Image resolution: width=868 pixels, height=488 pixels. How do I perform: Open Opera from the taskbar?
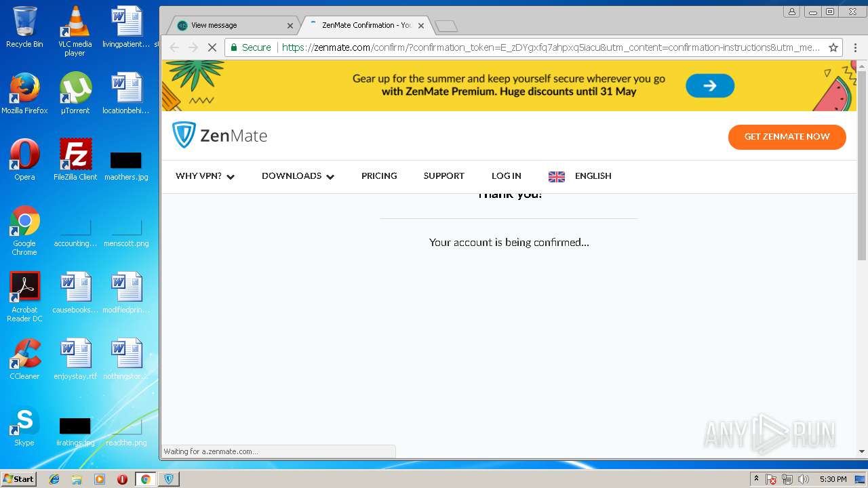(x=122, y=479)
